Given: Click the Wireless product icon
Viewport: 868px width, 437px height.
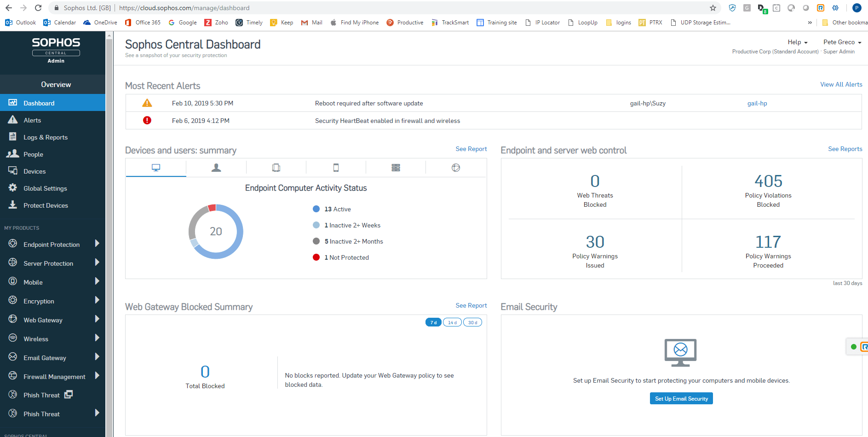Looking at the screenshot, I should (13, 338).
